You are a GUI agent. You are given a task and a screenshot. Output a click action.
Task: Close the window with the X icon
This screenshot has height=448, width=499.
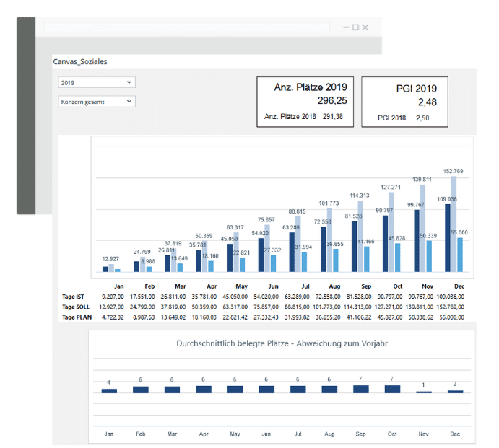tap(365, 27)
